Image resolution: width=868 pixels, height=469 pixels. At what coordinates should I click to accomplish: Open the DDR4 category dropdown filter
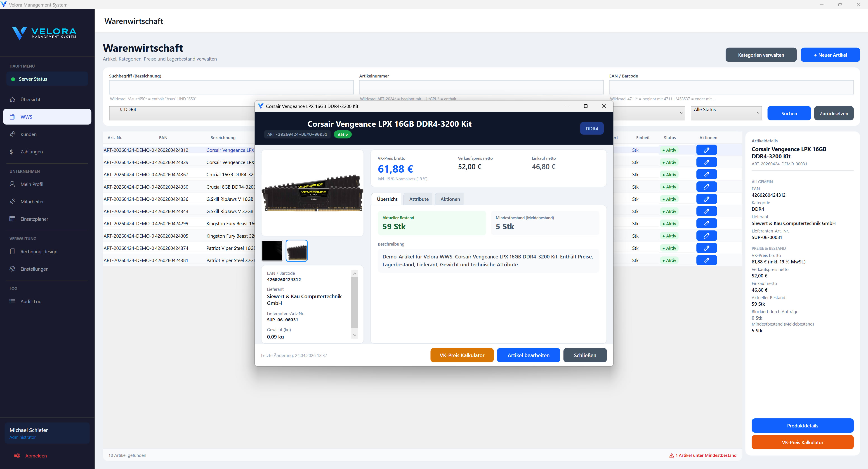click(182, 113)
